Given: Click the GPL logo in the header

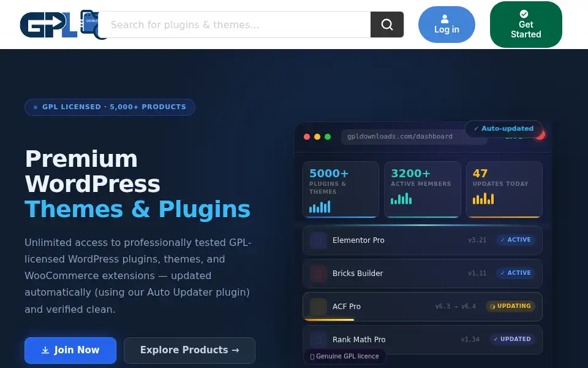Looking at the screenshot, I should coord(60,25).
